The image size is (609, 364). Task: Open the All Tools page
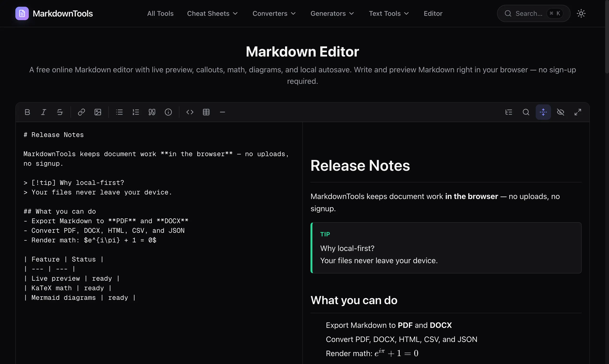160,13
